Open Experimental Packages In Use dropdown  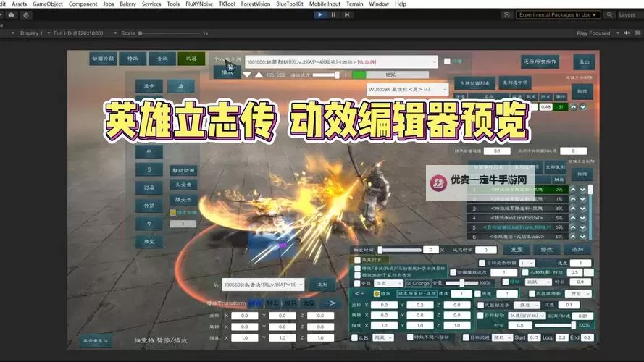tap(557, 14)
